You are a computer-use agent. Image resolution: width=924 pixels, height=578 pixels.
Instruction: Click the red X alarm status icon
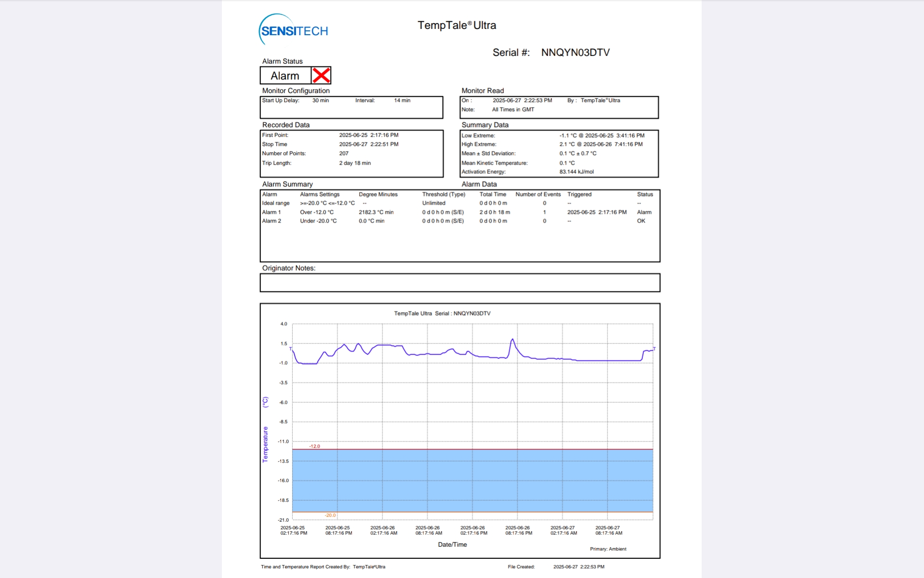click(x=321, y=76)
